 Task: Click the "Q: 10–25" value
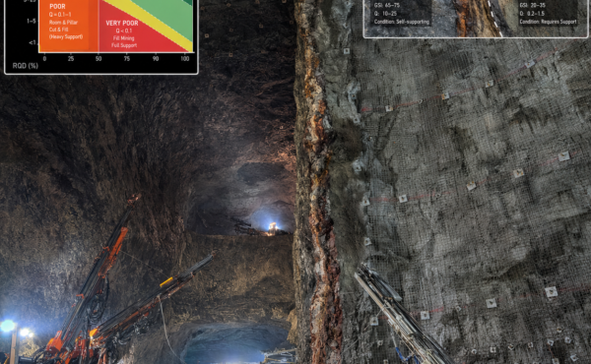(385, 14)
